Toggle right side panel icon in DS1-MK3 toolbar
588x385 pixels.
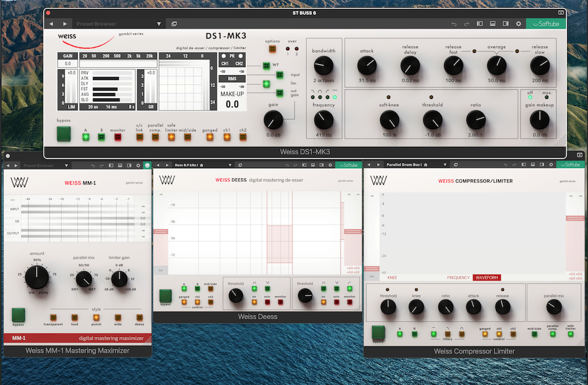(506, 24)
